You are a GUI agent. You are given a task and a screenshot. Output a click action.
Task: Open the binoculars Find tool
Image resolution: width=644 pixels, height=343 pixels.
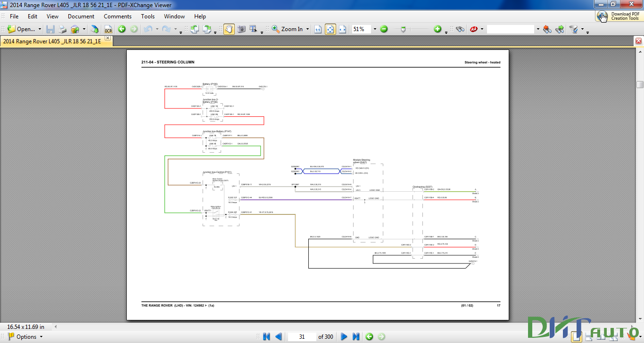pyautogui.click(x=460, y=29)
